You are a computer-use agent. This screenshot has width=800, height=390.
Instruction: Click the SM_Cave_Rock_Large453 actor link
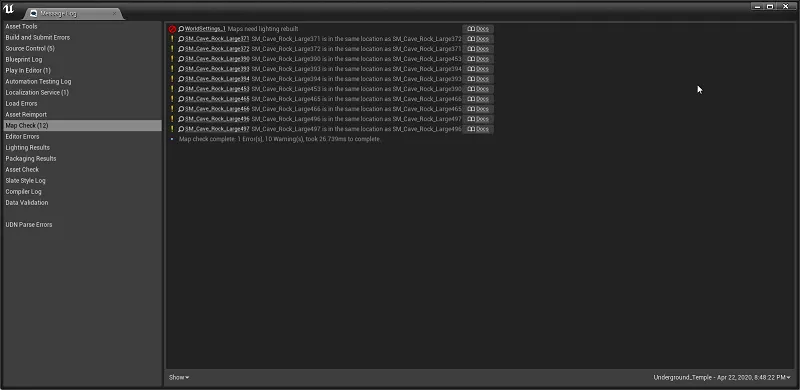pyautogui.click(x=217, y=89)
